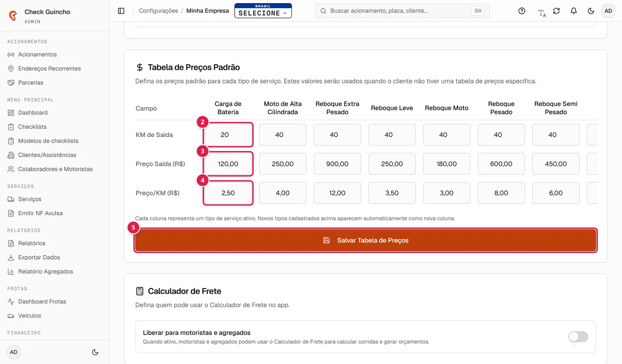The width and height of the screenshot is (622, 364).
Task: Open the Brasil SELECIONE dropdown
Action: pos(263,11)
